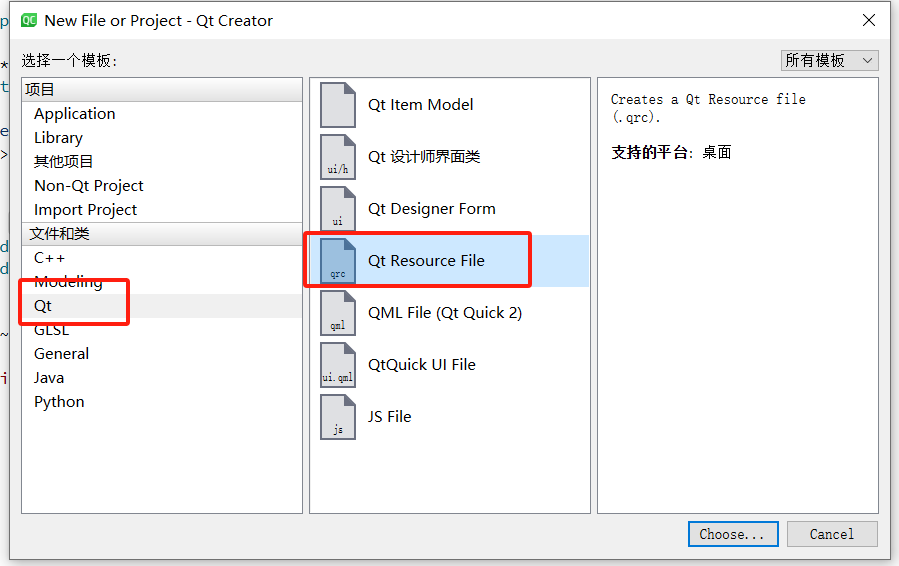
Task: Select the Python file category
Action: [x=59, y=402]
